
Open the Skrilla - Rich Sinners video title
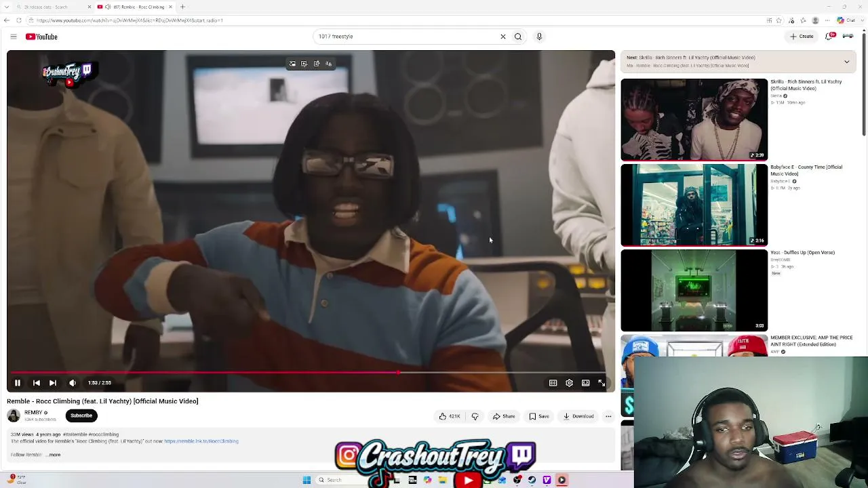pyautogui.click(x=806, y=85)
